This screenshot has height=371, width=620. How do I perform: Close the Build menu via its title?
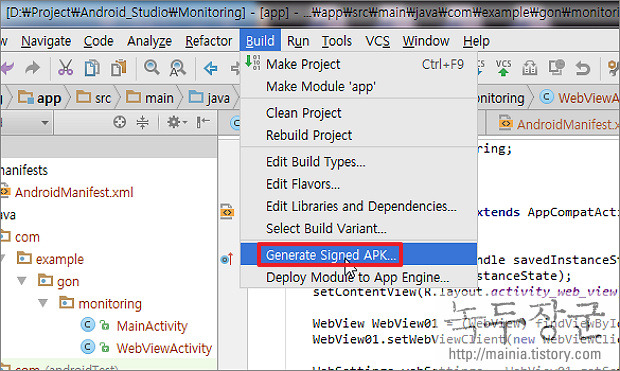[x=260, y=41]
